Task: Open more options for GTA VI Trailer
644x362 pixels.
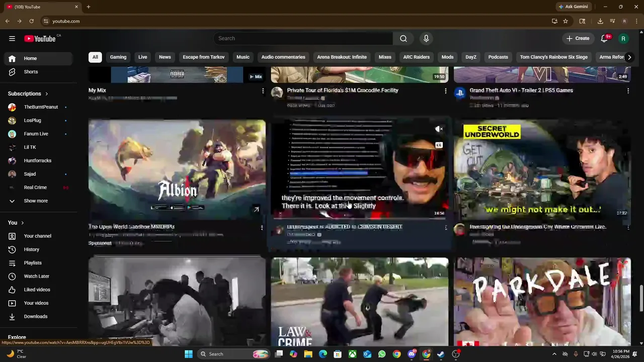Action: coord(628,91)
